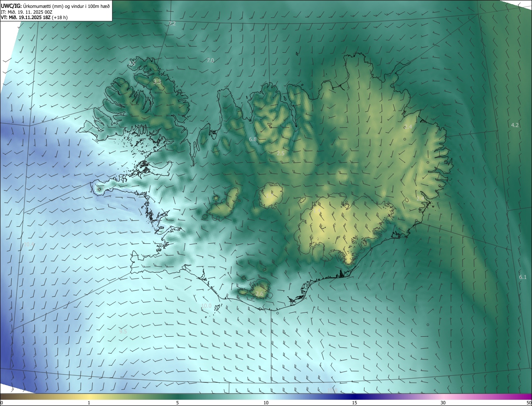Select the IT initialization time 00Z line
This screenshot has height=406, width=532.
click(x=27, y=12)
